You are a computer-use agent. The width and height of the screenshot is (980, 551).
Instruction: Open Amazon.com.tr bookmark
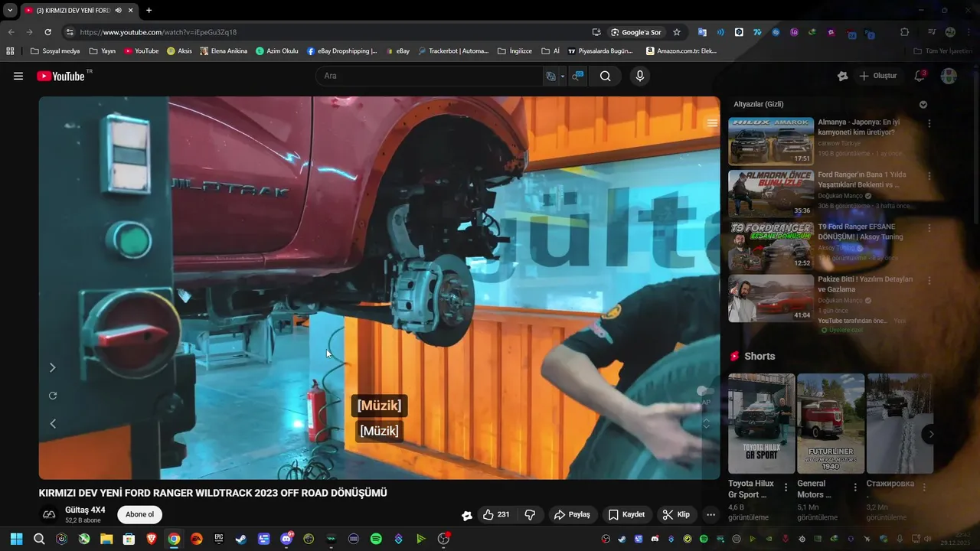tap(681, 51)
